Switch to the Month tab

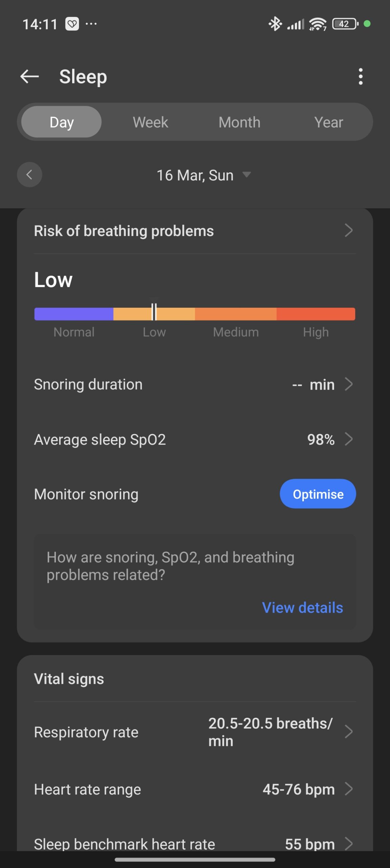point(240,122)
